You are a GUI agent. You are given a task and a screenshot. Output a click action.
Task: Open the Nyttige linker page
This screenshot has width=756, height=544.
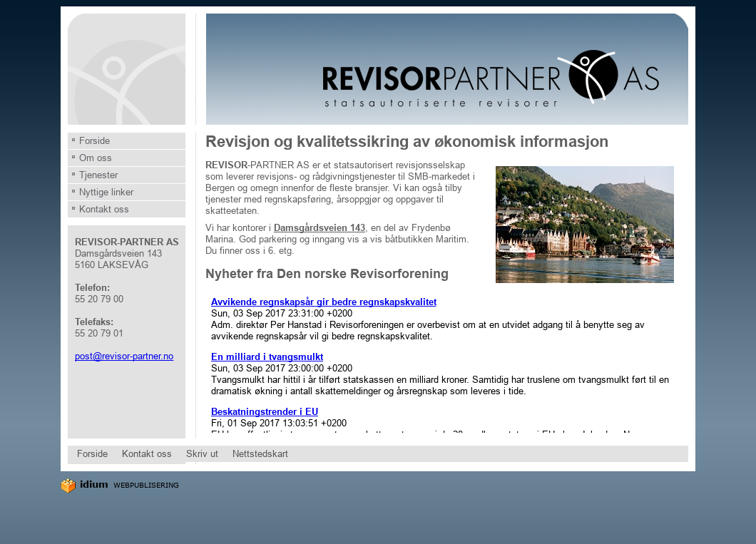(106, 192)
